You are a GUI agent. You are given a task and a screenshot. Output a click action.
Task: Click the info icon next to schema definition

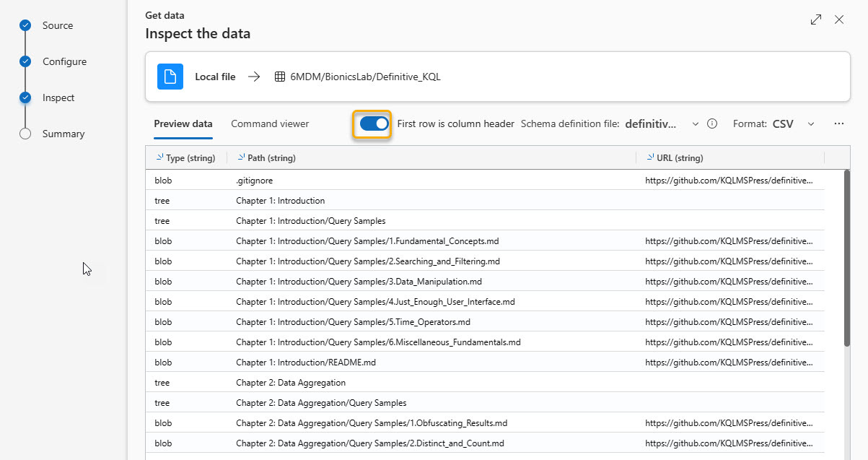coord(712,123)
